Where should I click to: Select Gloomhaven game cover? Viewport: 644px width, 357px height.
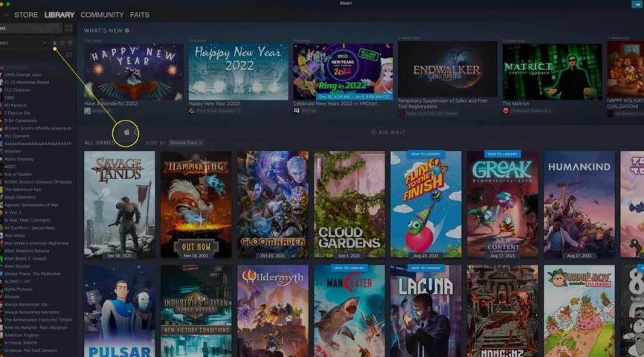point(273,205)
